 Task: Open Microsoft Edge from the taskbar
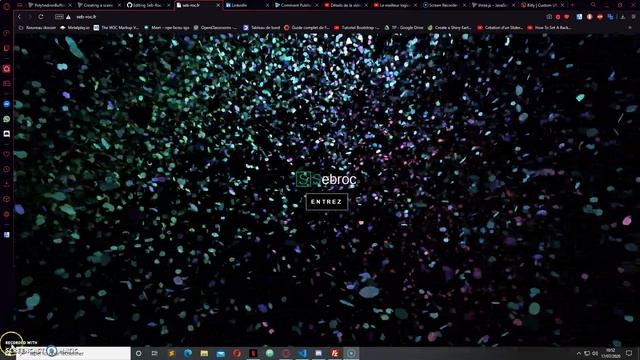188,353
